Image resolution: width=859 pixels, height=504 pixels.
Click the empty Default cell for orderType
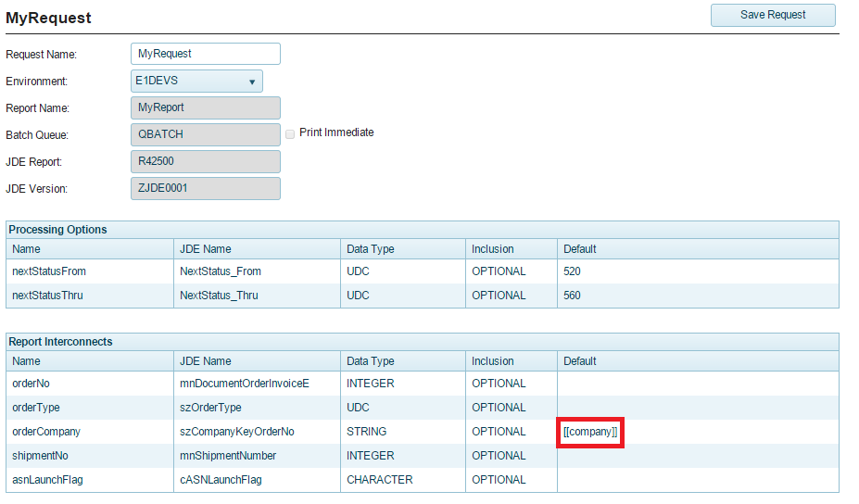(697, 408)
